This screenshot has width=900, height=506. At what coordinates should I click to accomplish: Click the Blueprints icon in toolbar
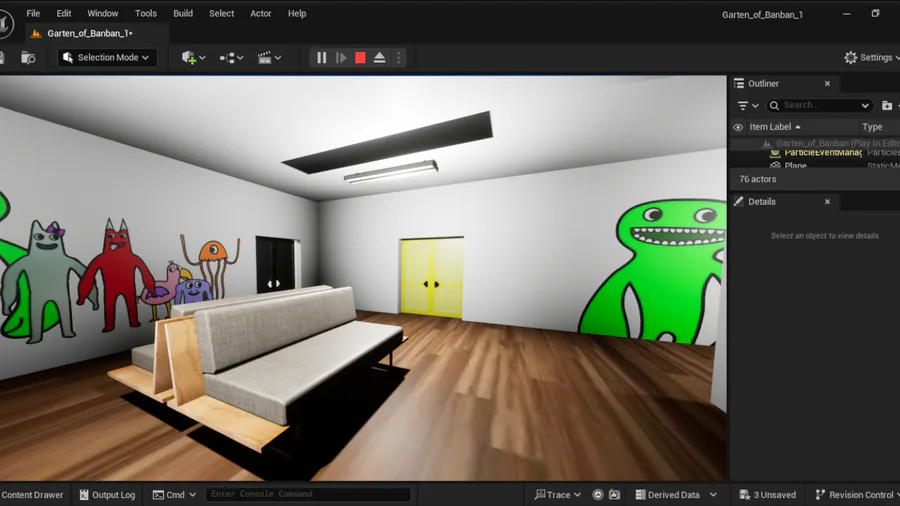click(x=227, y=57)
